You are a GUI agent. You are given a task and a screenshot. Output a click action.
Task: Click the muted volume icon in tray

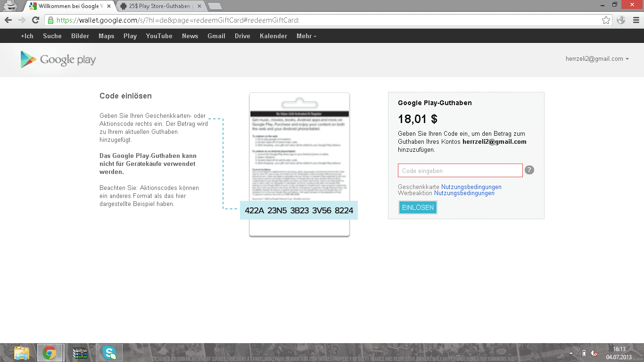tap(594, 353)
